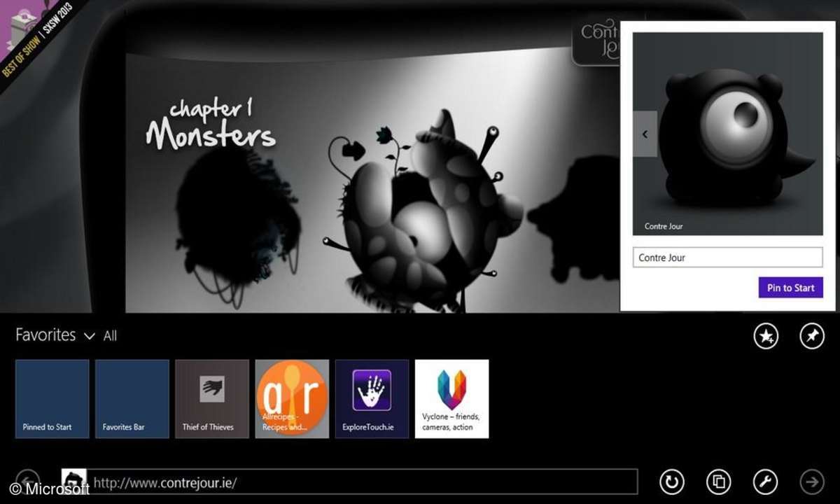Click the Forward arrow icon
The image size is (840, 504).
click(x=812, y=482)
